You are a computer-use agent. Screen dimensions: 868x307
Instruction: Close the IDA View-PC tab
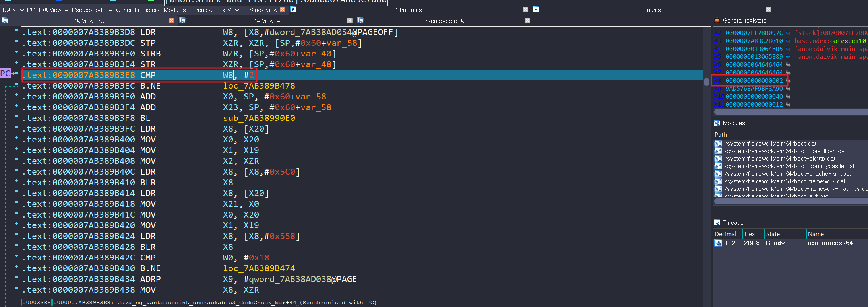click(x=172, y=21)
